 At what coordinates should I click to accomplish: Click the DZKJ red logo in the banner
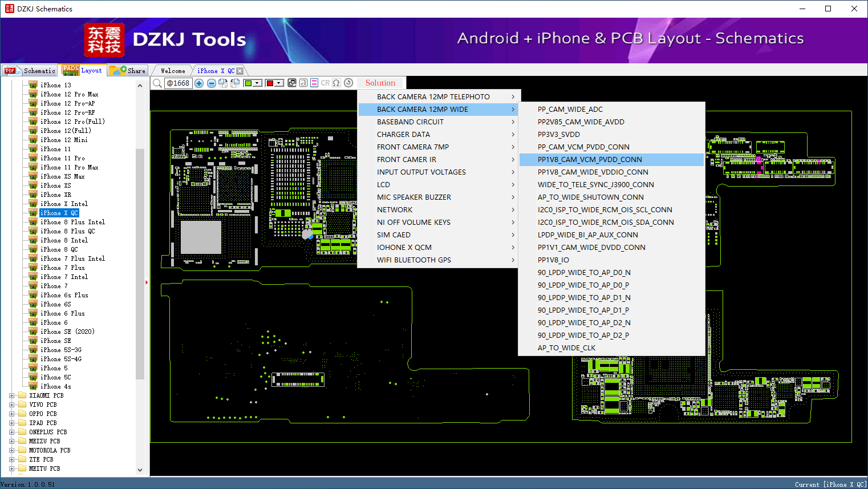[x=104, y=40]
